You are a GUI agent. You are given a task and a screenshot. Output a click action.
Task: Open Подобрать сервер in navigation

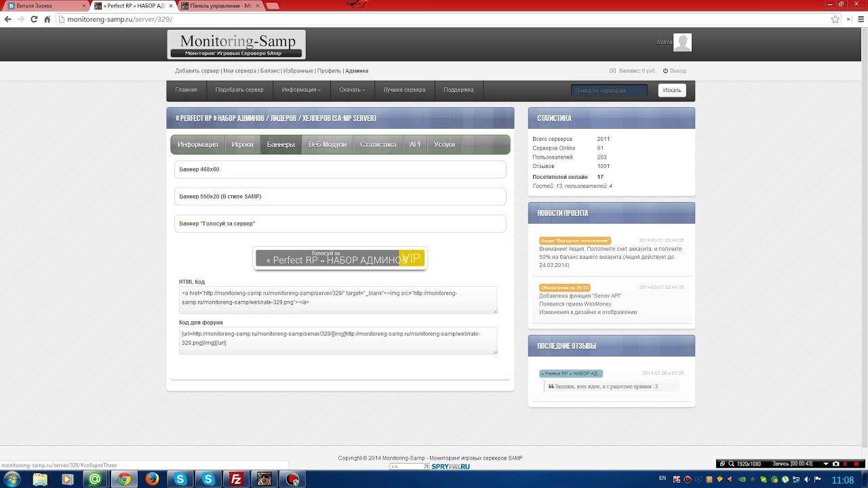pyautogui.click(x=239, y=90)
